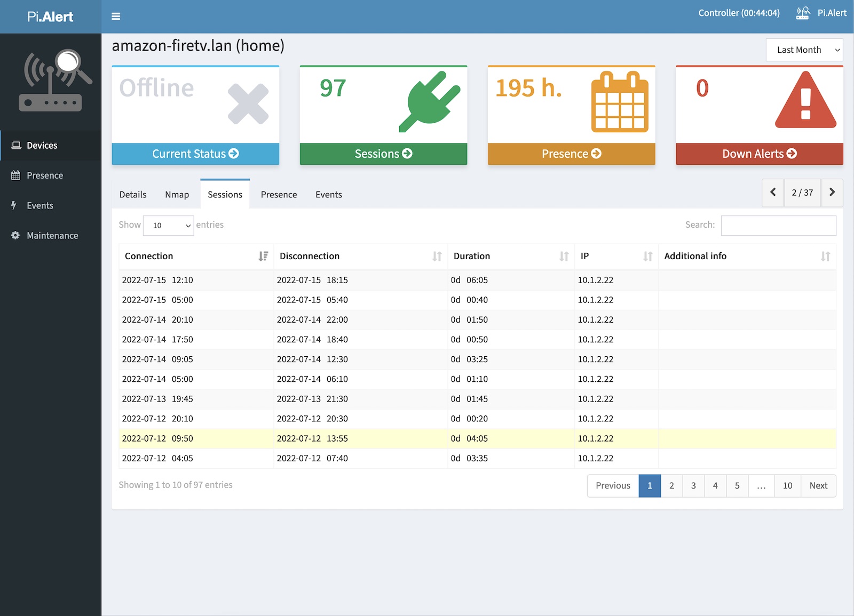Viewport: 854px width, 616px height.
Task: Click the Next pagination button
Action: [818, 486]
